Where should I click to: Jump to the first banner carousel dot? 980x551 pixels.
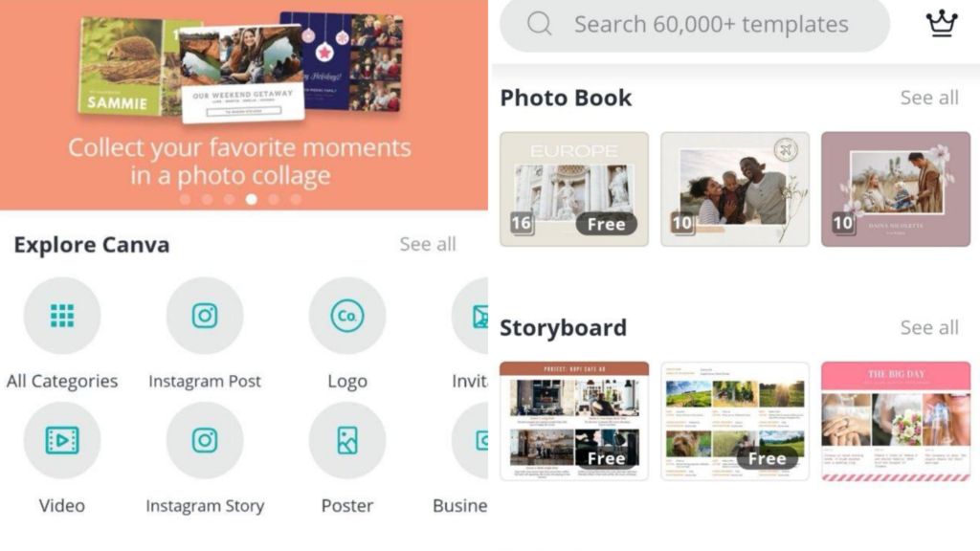185,199
